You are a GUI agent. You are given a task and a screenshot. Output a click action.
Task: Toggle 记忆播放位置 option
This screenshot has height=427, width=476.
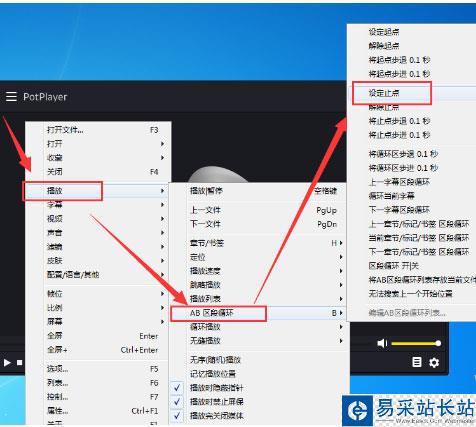[258, 374]
